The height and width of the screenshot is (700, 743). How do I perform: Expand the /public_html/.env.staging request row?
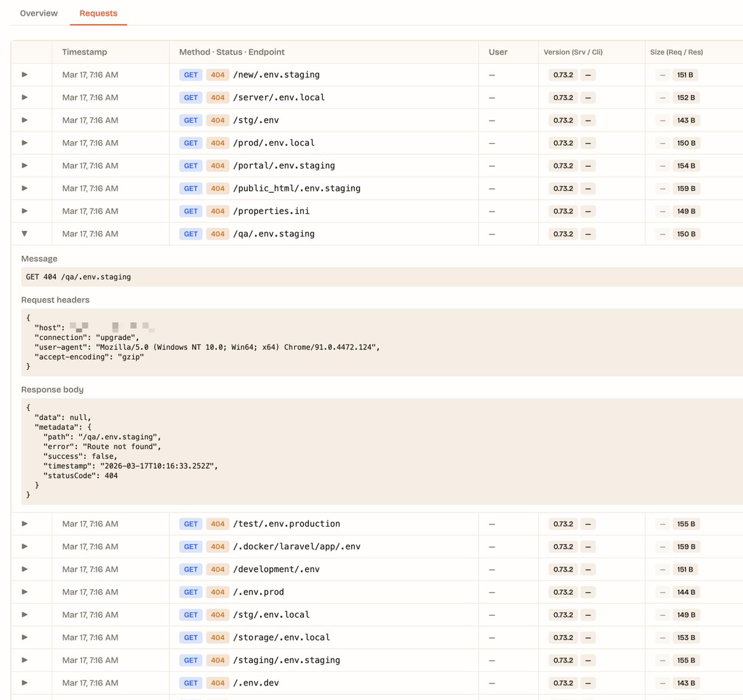[x=25, y=188]
